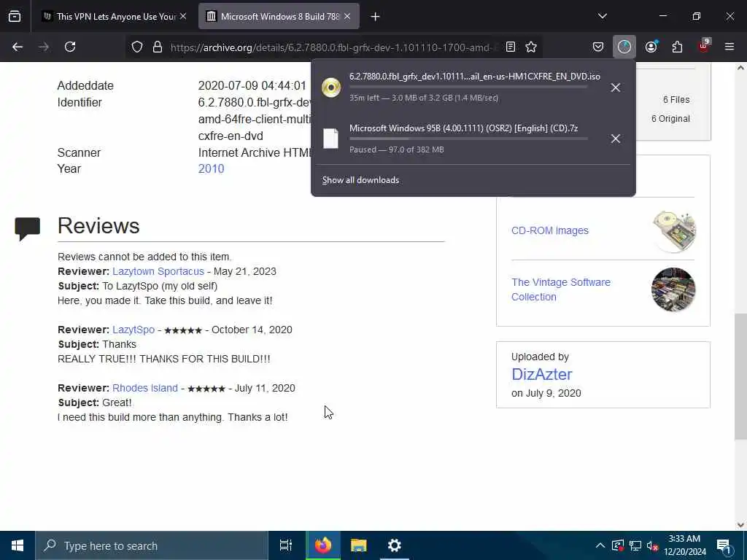Open the extensions puzzle icon
Image resolution: width=747 pixels, height=560 pixels.
[677, 47]
